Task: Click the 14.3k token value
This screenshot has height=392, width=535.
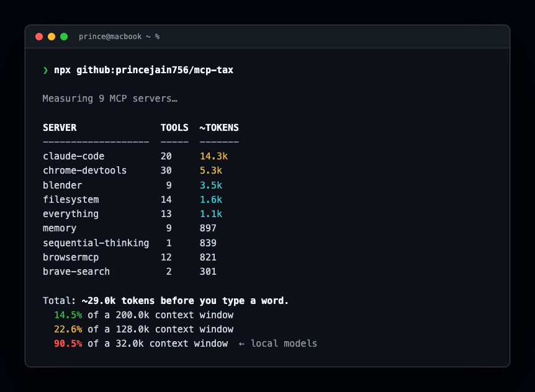Action: tap(214, 156)
